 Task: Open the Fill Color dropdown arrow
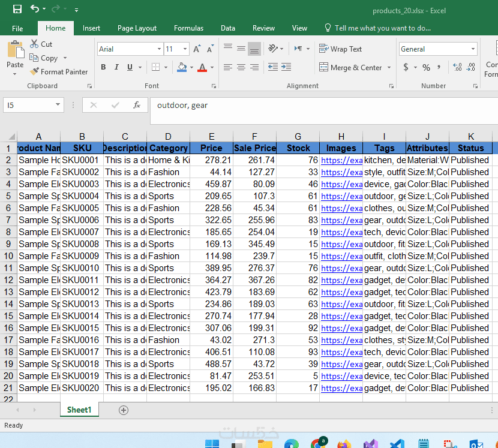coord(191,67)
